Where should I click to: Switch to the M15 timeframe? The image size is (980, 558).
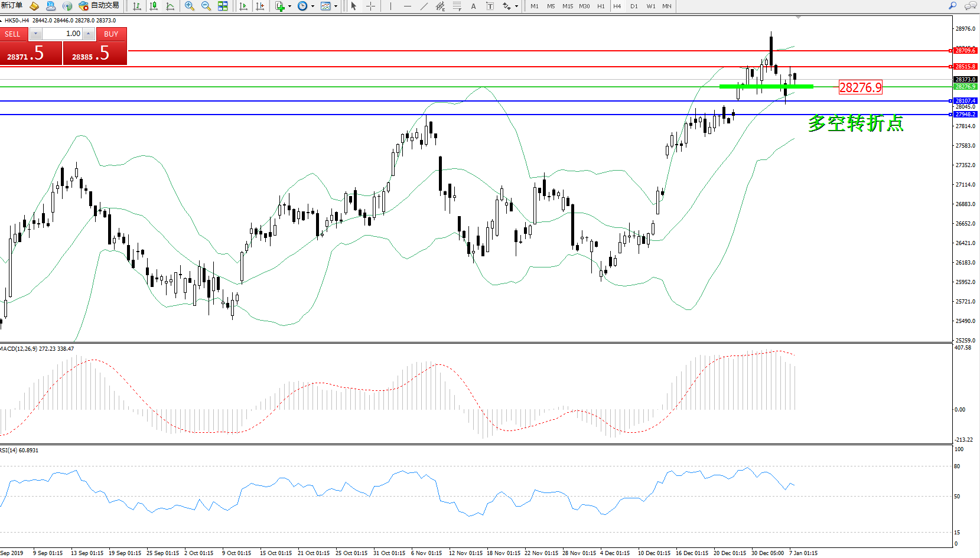567,6
